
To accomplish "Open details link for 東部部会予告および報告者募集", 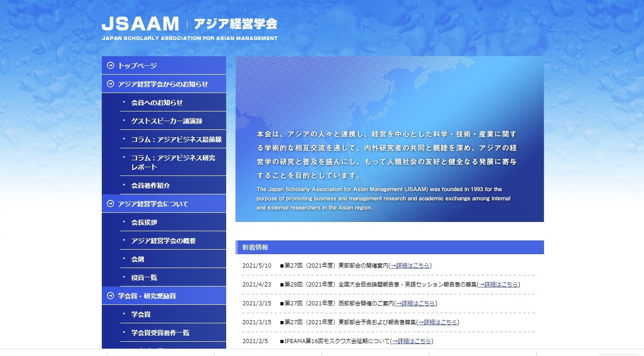I will click(438, 322).
